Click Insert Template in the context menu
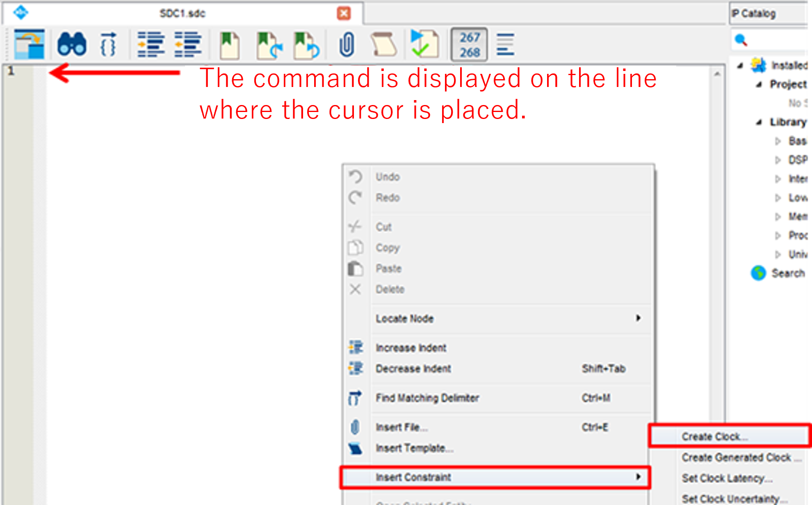Image resolution: width=812 pixels, height=505 pixels. click(x=414, y=448)
